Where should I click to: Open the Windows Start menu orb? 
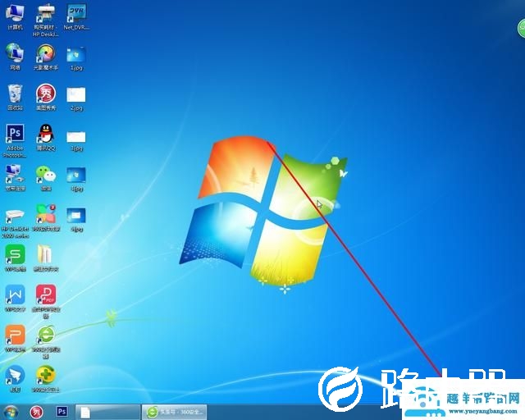tap(11, 412)
